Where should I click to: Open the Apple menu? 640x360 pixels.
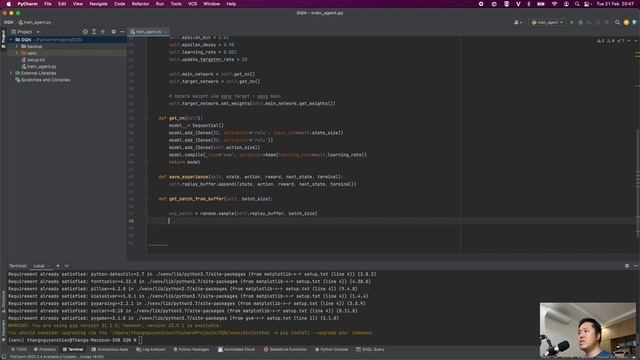(x=9, y=4)
